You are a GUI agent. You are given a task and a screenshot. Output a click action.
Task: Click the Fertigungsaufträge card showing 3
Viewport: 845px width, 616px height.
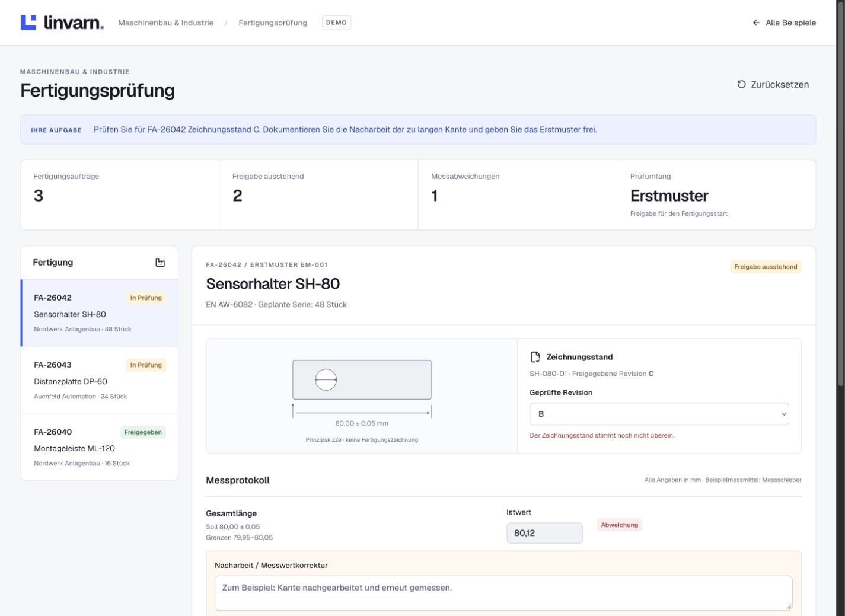pos(120,194)
